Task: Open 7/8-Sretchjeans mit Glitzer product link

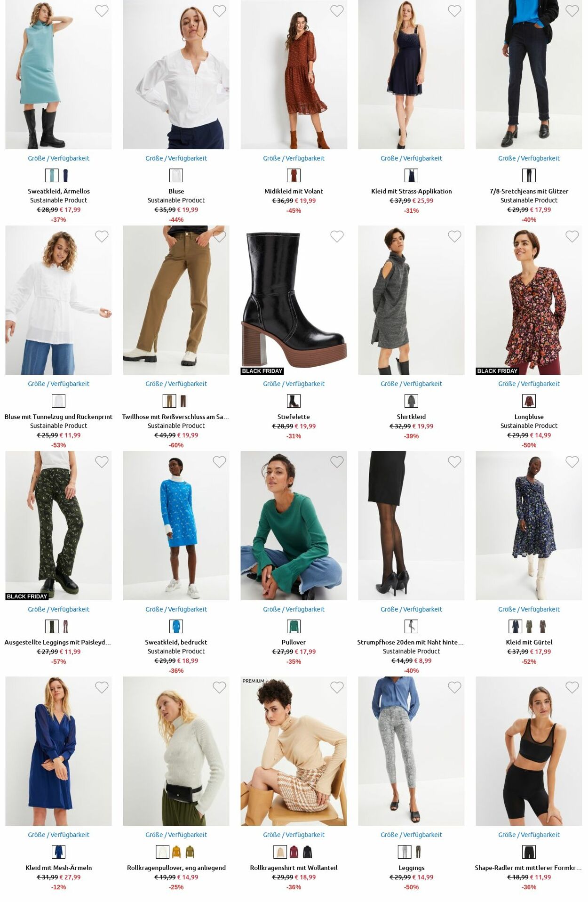Action: tap(529, 191)
